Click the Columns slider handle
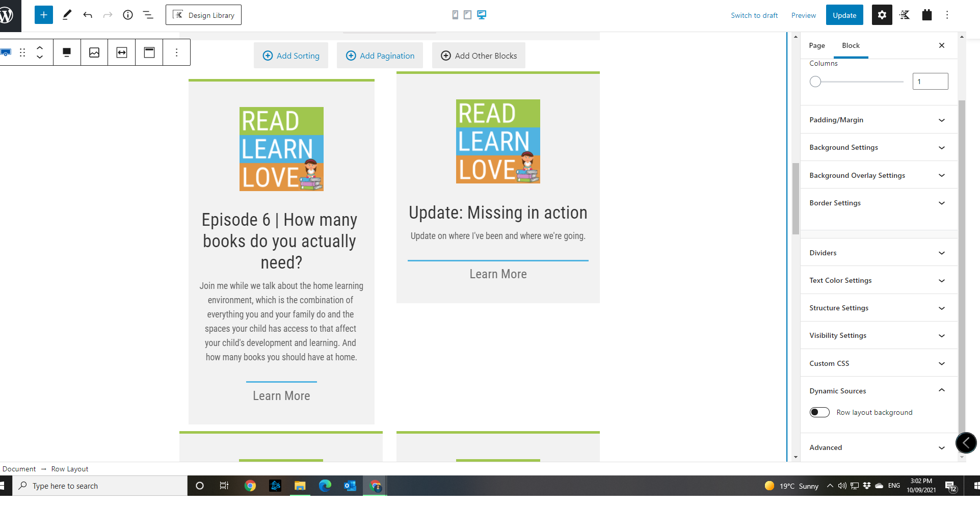This screenshot has width=980, height=505. 815,82
